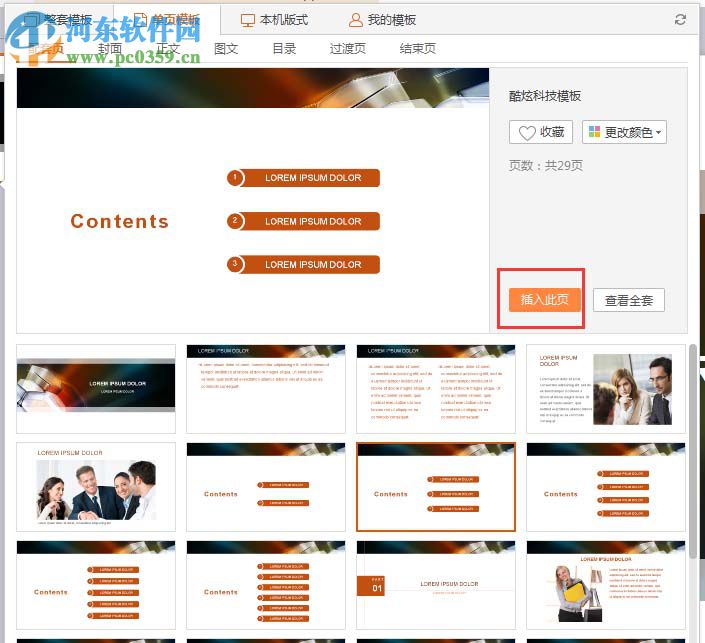
Task: Pick the Contents thumbnail with six items
Action: (x=266, y=585)
